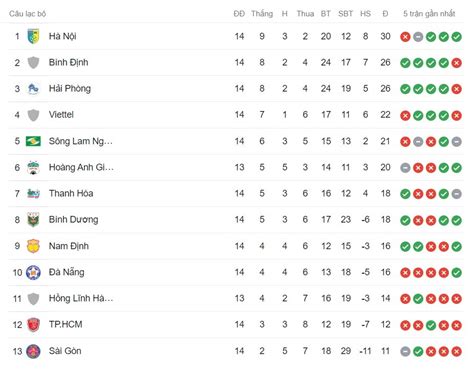Screen dimensions: 474x373
Task: Click Hà Nội's red loss icon
Action: click(x=405, y=37)
